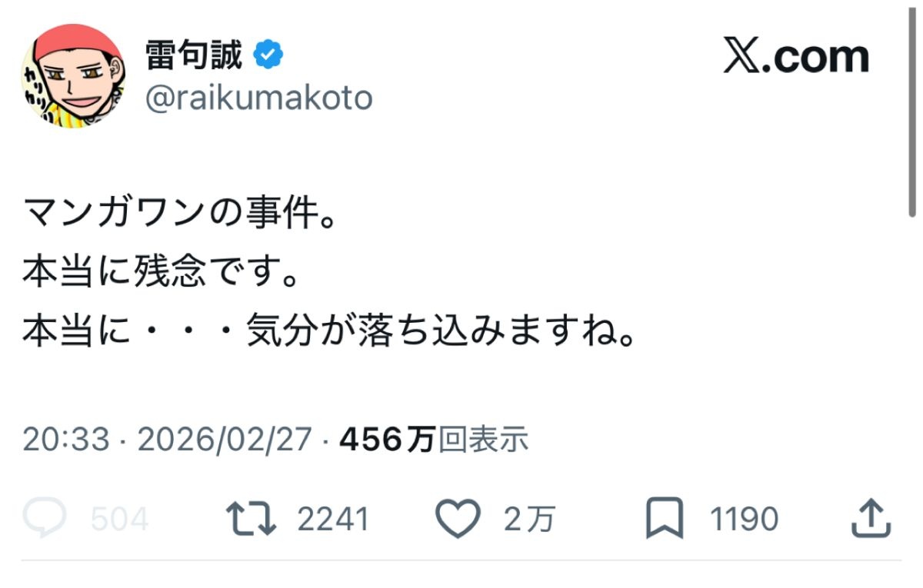The height and width of the screenshot is (588, 923).
Task: Click the @raikumakoto handle
Action: click(x=258, y=98)
